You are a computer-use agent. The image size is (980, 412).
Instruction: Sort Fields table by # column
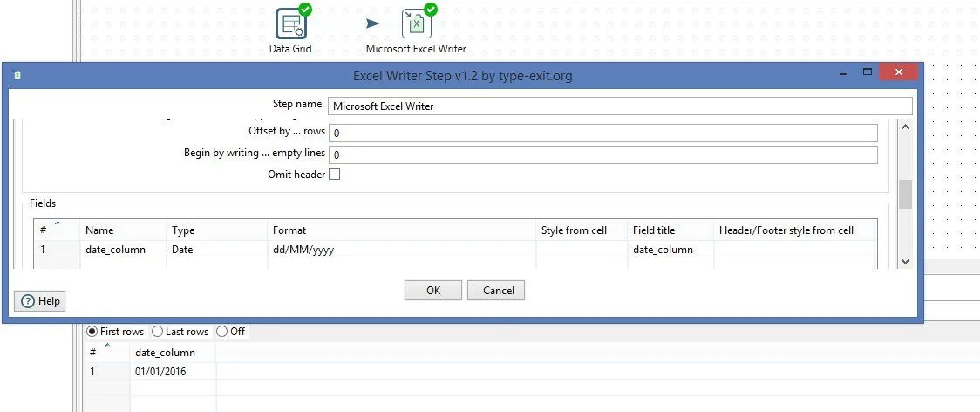(57, 230)
